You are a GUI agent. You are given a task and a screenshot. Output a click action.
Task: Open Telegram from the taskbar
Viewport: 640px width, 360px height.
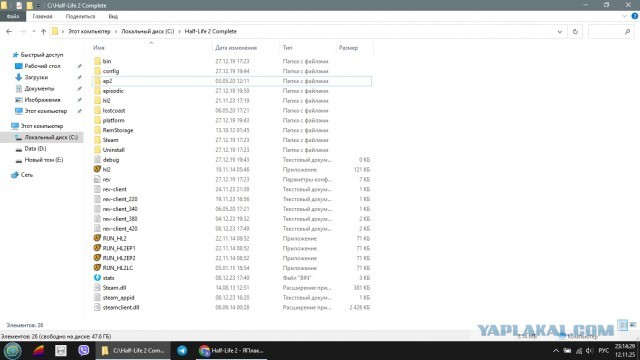click(182, 350)
